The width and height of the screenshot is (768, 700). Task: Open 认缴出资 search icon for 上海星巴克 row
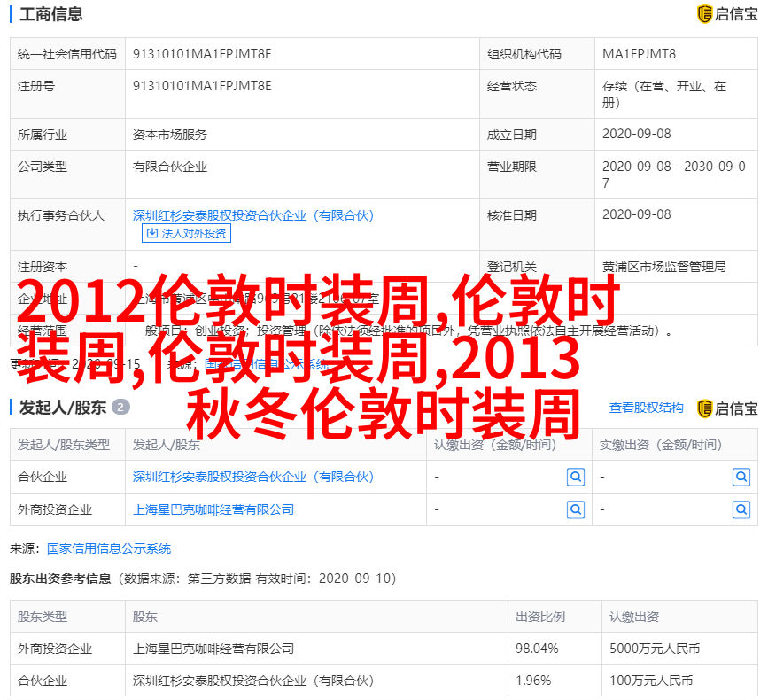point(576,510)
